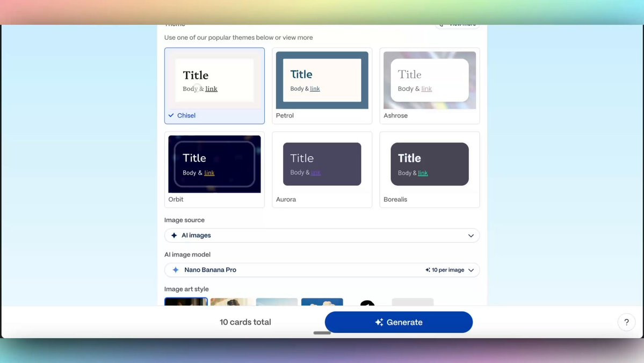Click the Petrol theme name label

pos(285,115)
